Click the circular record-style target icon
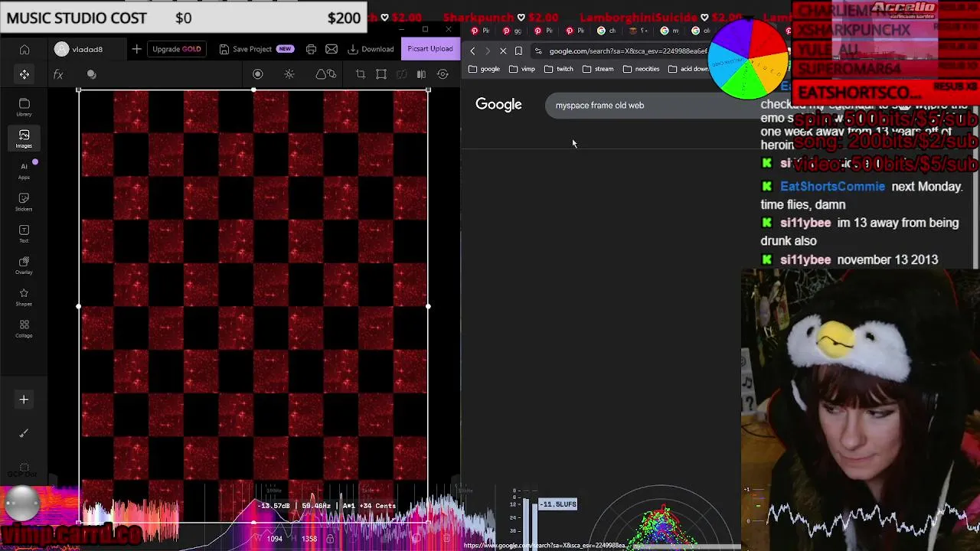The image size is (980, 551). (257, 74)
